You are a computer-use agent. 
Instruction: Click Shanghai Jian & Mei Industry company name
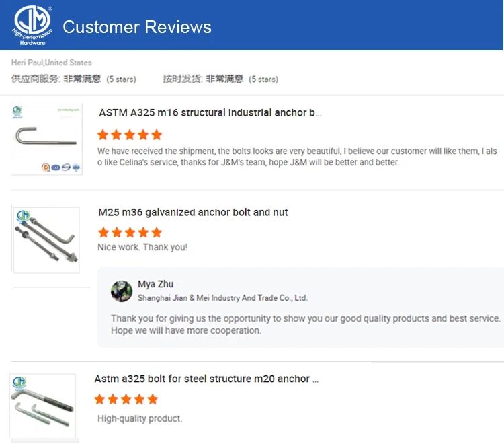pos(222,298)
